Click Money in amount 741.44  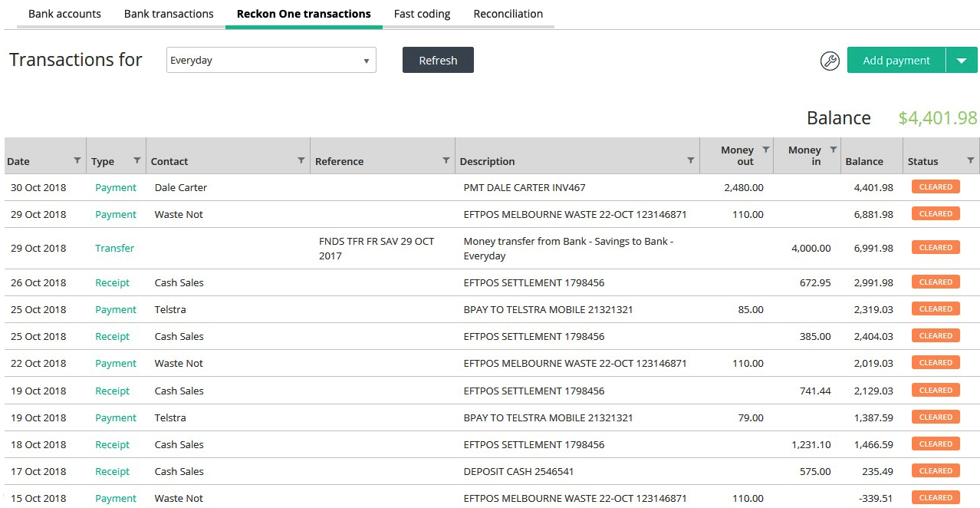(x=815, y=391)
